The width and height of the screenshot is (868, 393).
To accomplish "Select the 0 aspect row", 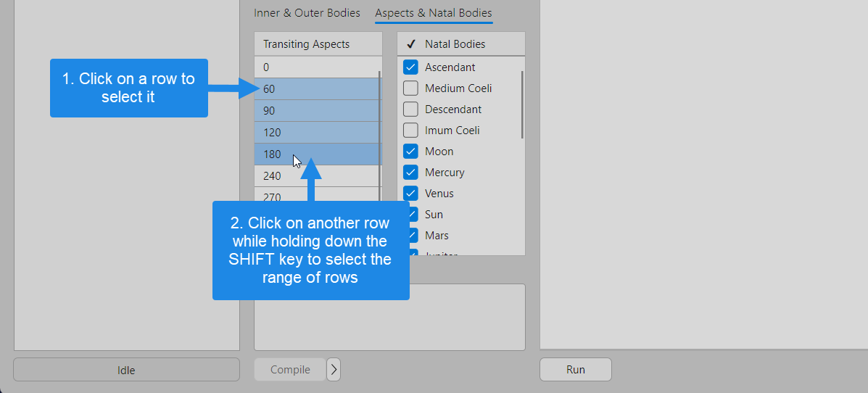I will point(316,67).
